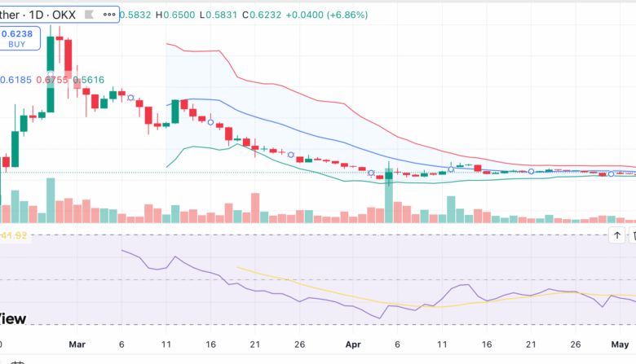Click the Mar label on time axis
The height and width of the screenshot is (364, 636).
pos(77,344)
